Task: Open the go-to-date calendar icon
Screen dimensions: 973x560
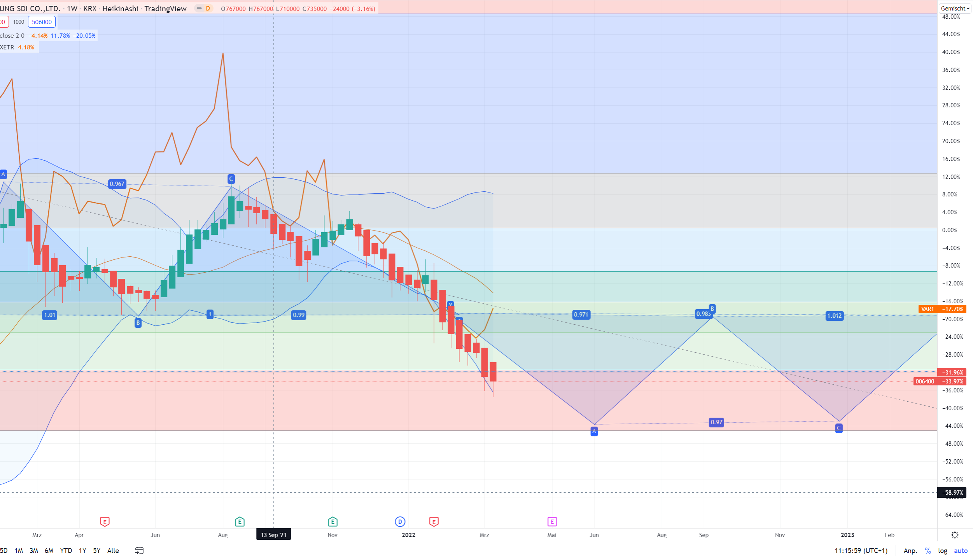Action: (x=139, y=550)
